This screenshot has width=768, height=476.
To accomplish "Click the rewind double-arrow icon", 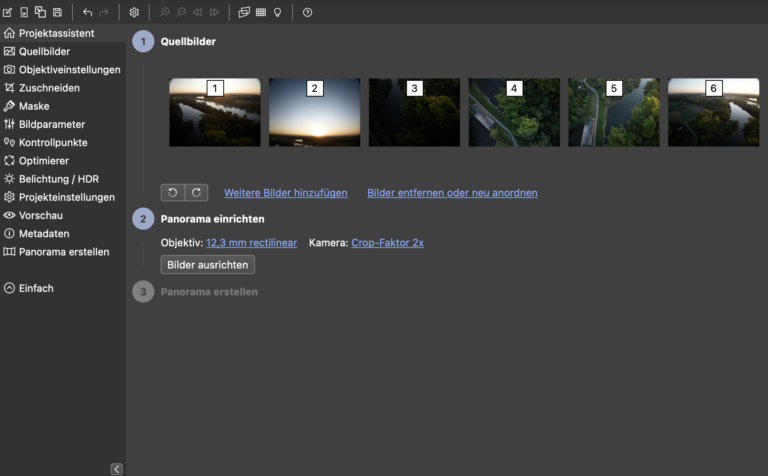I will point(197,12).
